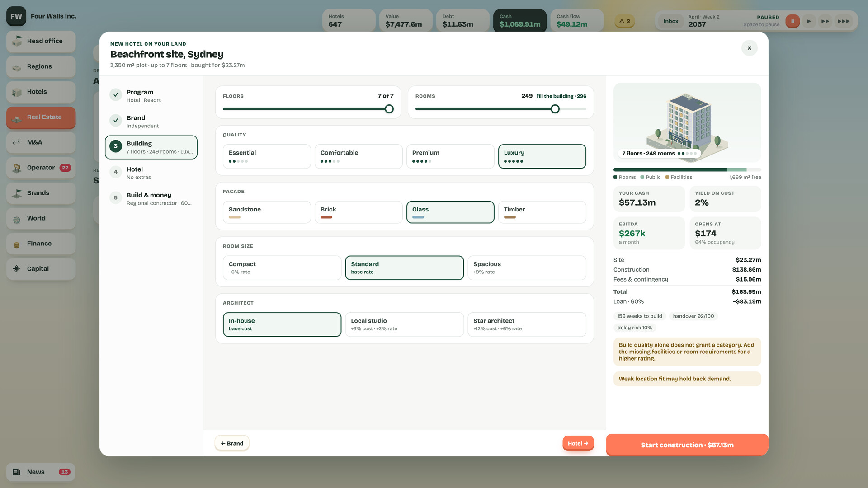868x488 pixels.
Task: Click the pause game button
Action: pos(793,21)
